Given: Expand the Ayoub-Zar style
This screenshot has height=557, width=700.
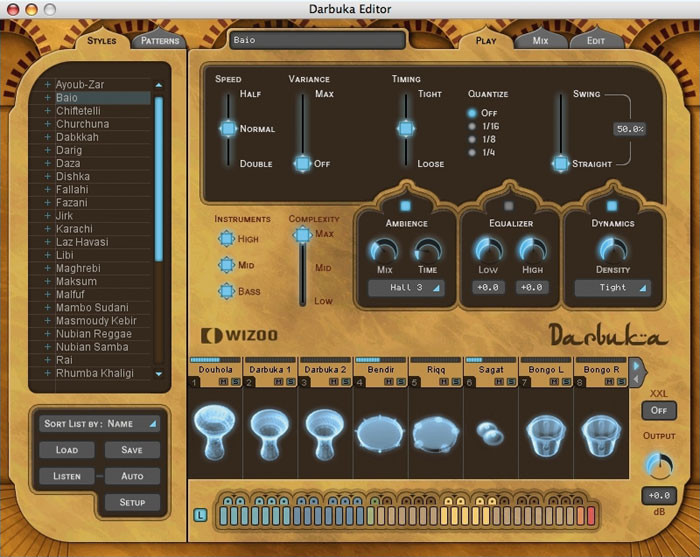Looking at the screenshot, I should point(47,84).
